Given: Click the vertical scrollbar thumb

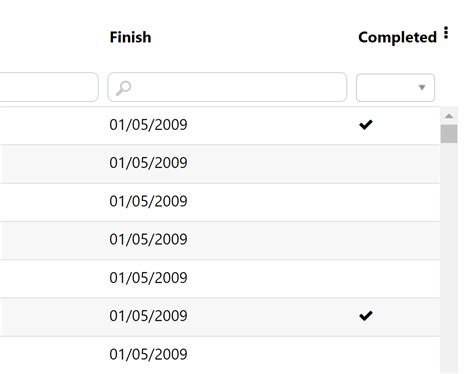Looking at the screenshot, I should [449, 134].
